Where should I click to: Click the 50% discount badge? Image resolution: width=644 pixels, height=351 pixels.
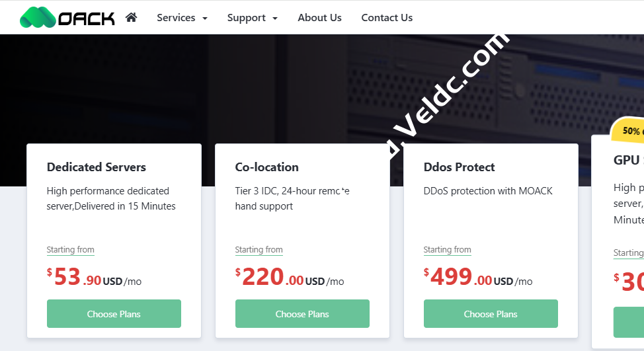click(x=629, y=131)
